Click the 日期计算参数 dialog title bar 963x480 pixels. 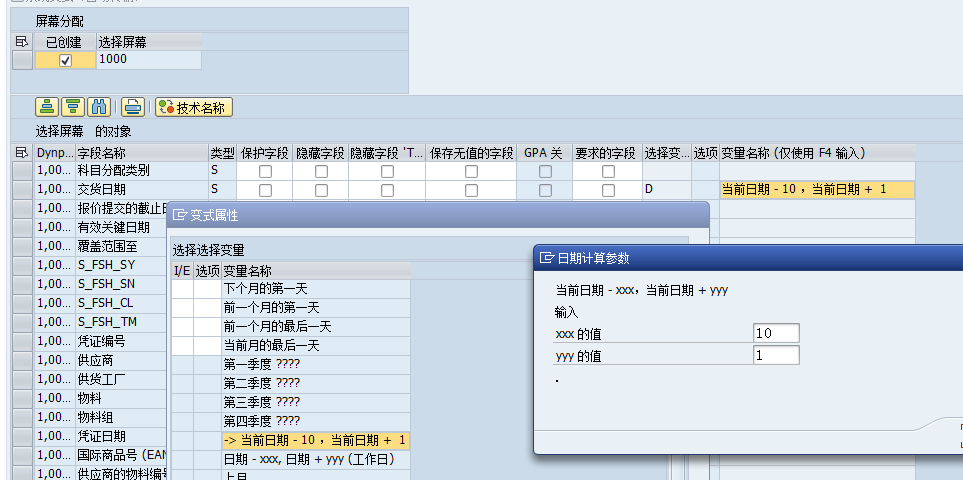(748, 258)
